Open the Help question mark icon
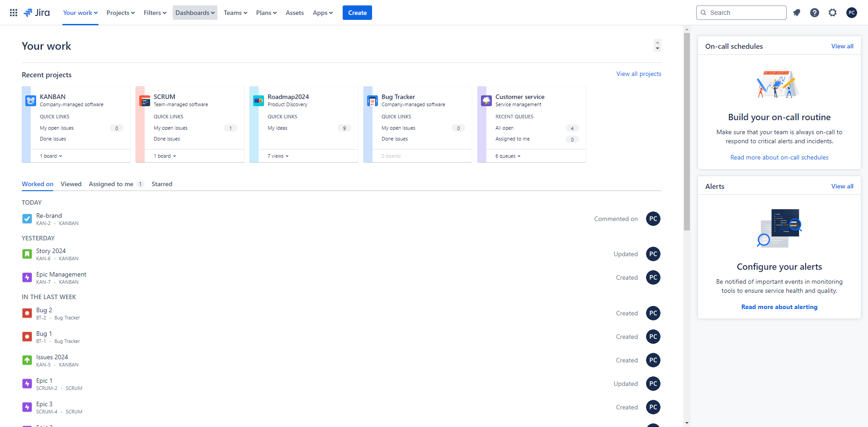This screenshot has height=427, width=868. click(815, 13)
